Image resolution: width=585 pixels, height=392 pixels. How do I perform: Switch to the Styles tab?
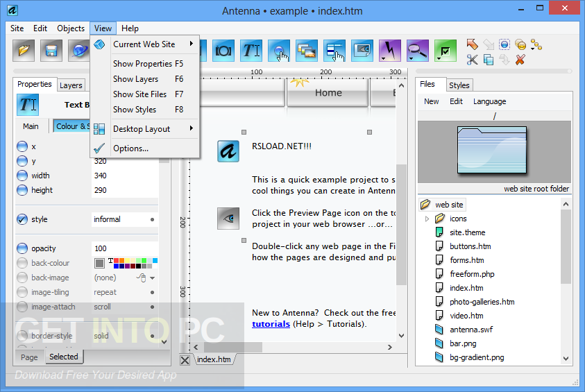459,85
